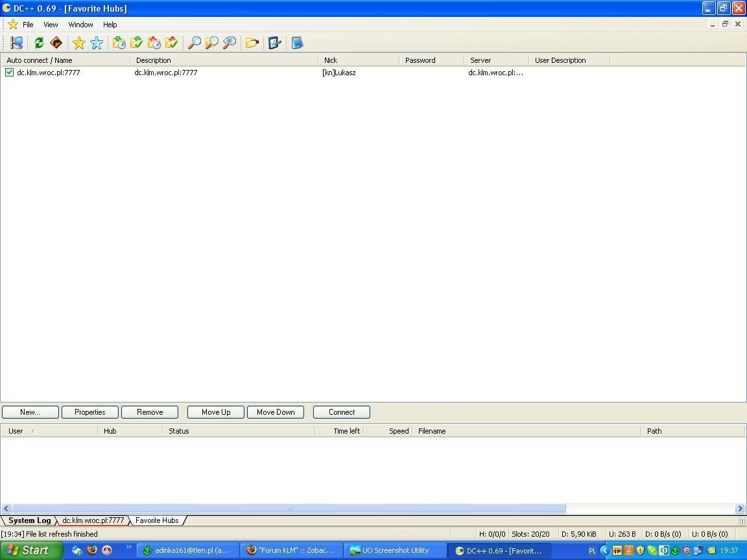Sort transfers by Speed column

pyautogui.click(x=388, y=431)
